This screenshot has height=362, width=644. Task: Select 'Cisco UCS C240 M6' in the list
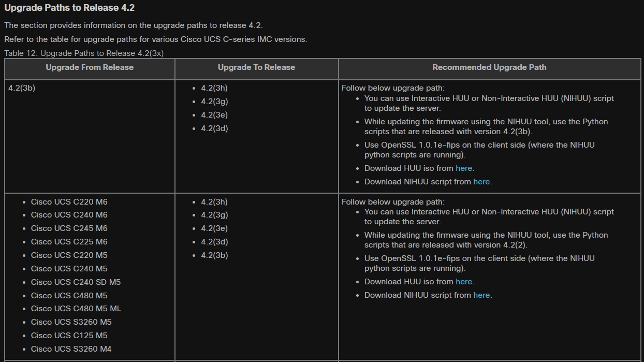[x=69, y=215]
